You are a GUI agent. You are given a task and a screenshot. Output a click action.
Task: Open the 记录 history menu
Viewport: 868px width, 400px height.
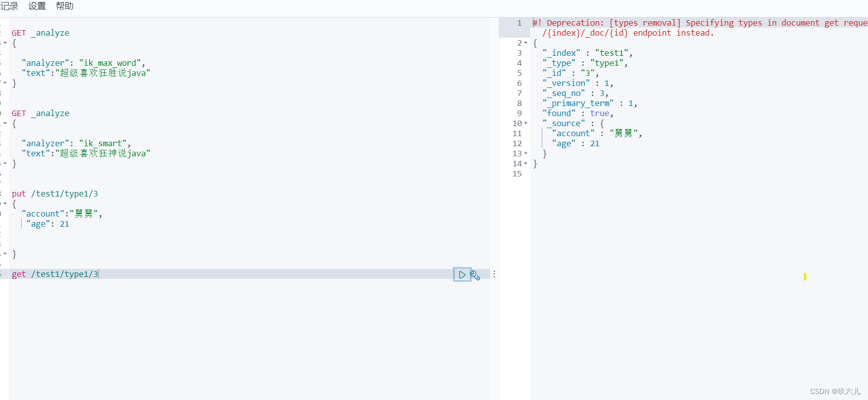(x=9, y=6)
